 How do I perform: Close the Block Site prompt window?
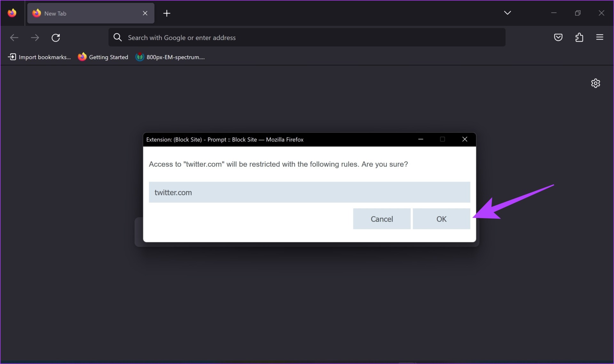465,139
